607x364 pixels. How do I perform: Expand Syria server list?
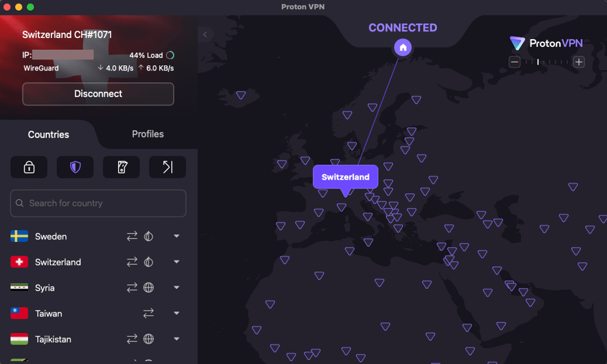[x=177, y=288]
